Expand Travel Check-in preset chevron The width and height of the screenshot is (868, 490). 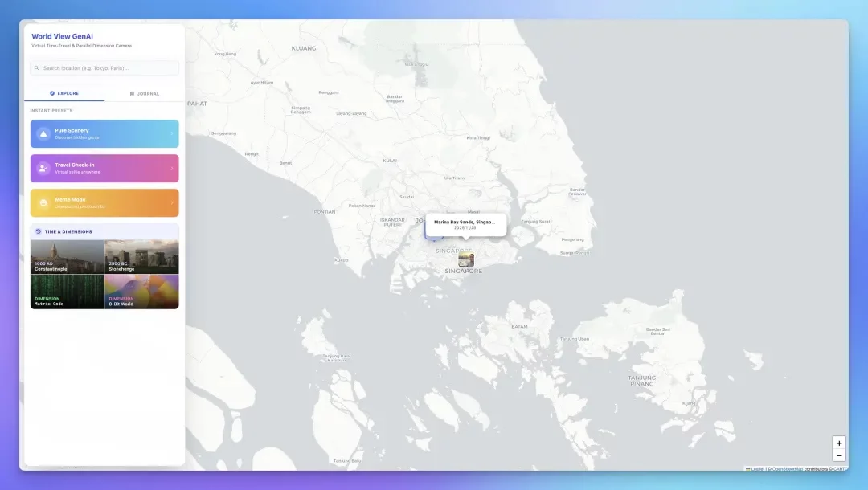(x=171, y=168)
